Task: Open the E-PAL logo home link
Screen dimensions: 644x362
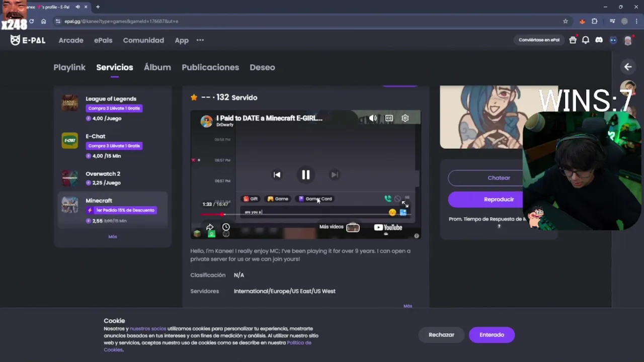Action: (28, 40)
